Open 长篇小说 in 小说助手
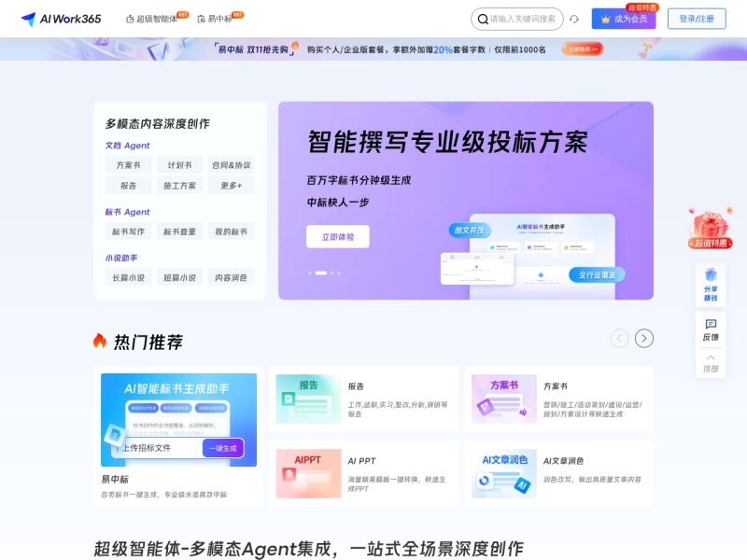 pos(128,277)
